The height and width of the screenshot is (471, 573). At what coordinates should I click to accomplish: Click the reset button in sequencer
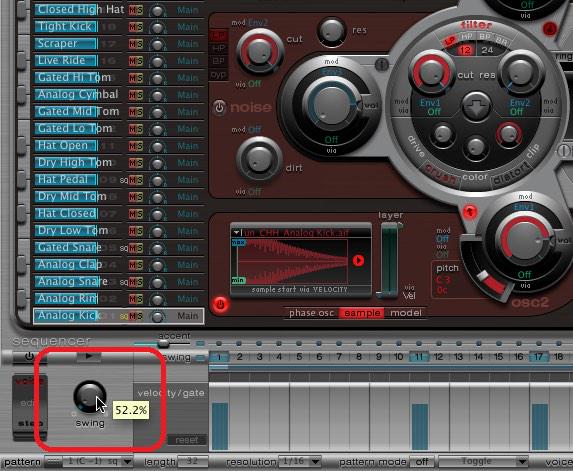click(x=186, y=440)
